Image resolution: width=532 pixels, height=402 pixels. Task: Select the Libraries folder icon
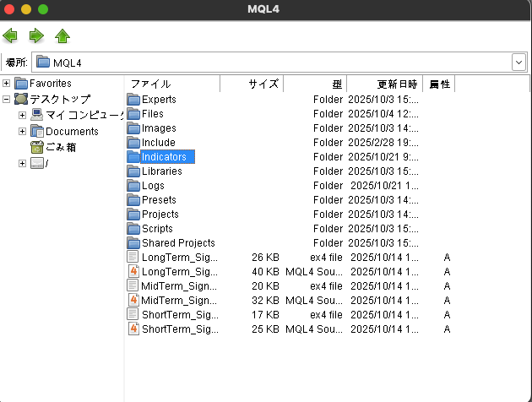click(x=133, y=171)
